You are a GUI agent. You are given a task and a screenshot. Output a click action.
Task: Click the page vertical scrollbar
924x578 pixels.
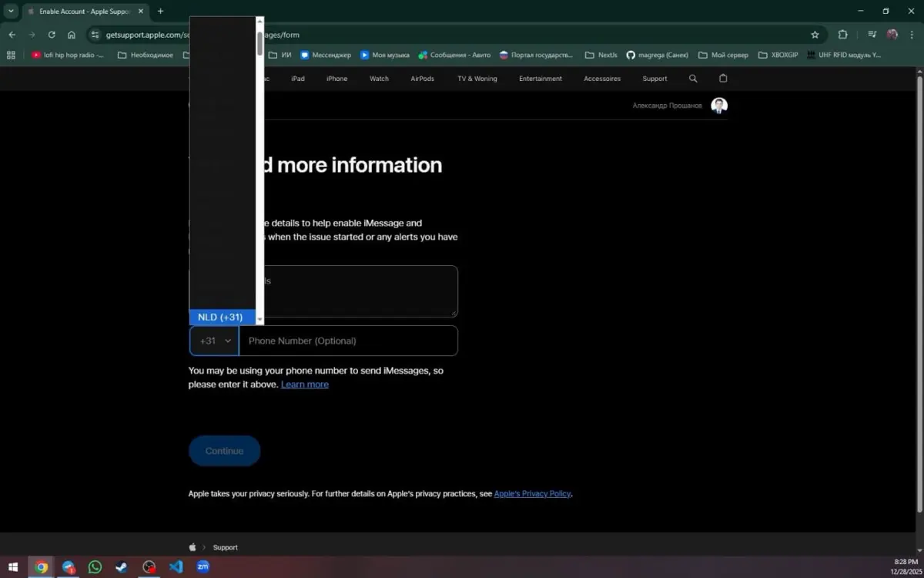click(919, 293)
